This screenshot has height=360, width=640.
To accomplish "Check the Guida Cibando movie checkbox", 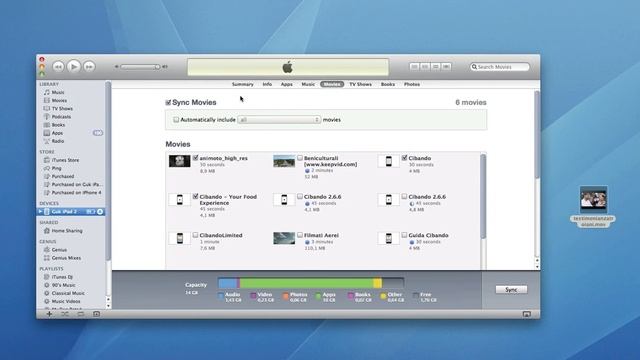I will point(404,235).
